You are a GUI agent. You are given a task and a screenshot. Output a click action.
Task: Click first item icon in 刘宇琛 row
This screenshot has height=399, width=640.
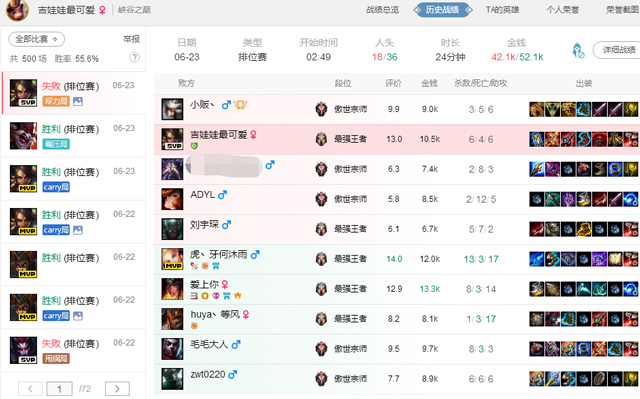pyautogui.click(x=537, y=229)
